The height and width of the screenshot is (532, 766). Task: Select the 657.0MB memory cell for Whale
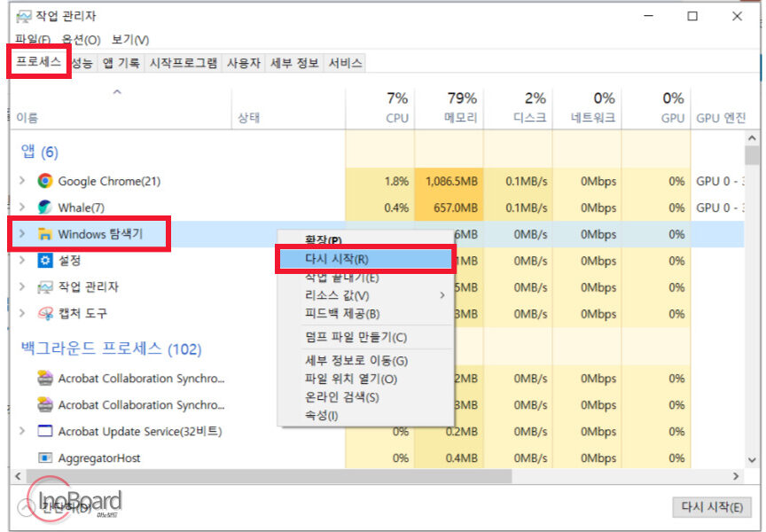tap(449, 207)
